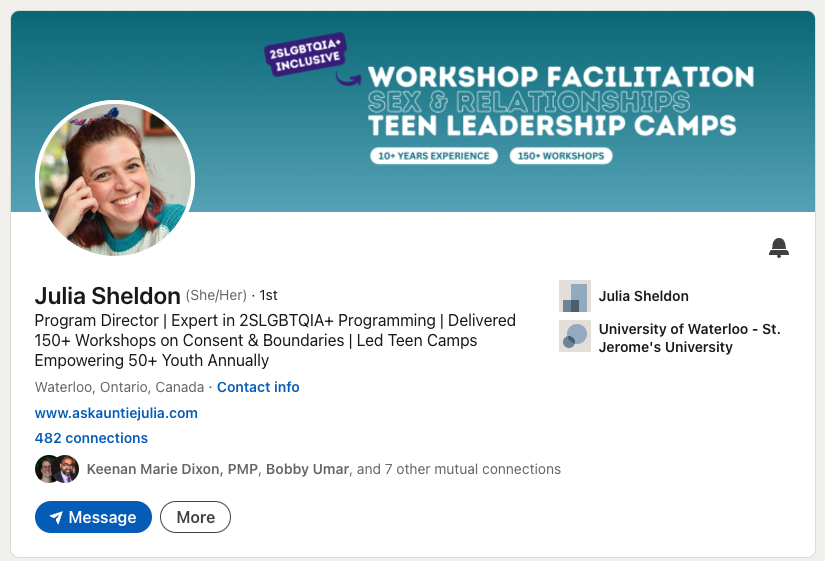Click the mutual connections avatar photos

[x=56, y=469]
